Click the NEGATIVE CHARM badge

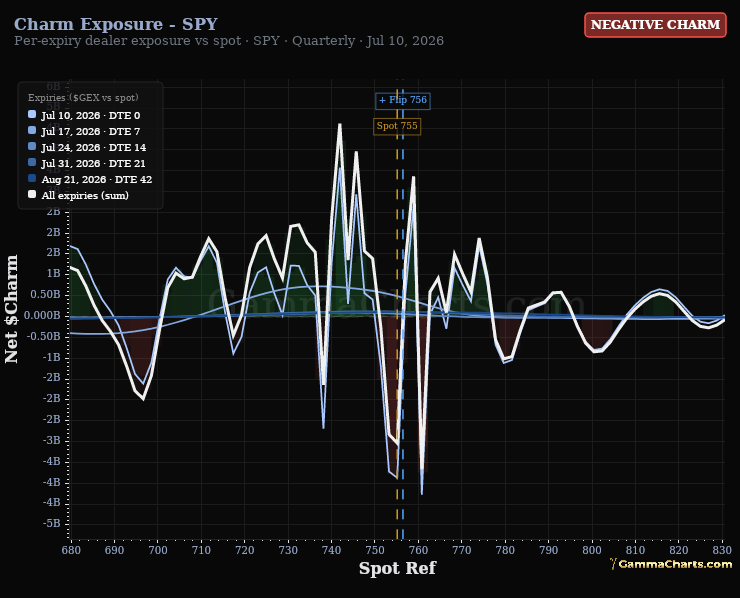[655, 25]
